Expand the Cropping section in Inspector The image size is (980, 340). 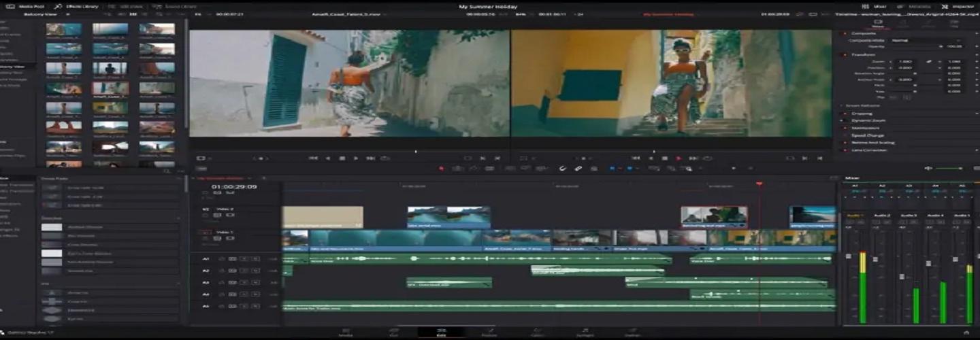(862, 113)
